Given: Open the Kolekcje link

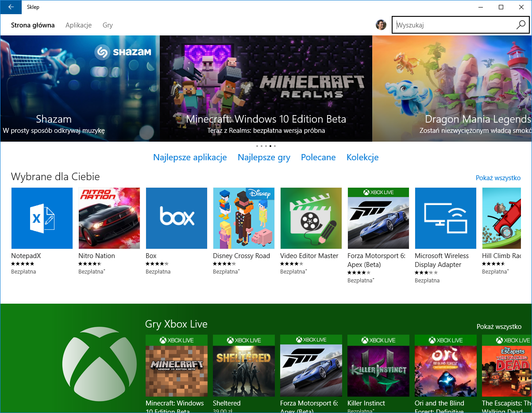Looking at the screenshot, I should coord(362,157).
